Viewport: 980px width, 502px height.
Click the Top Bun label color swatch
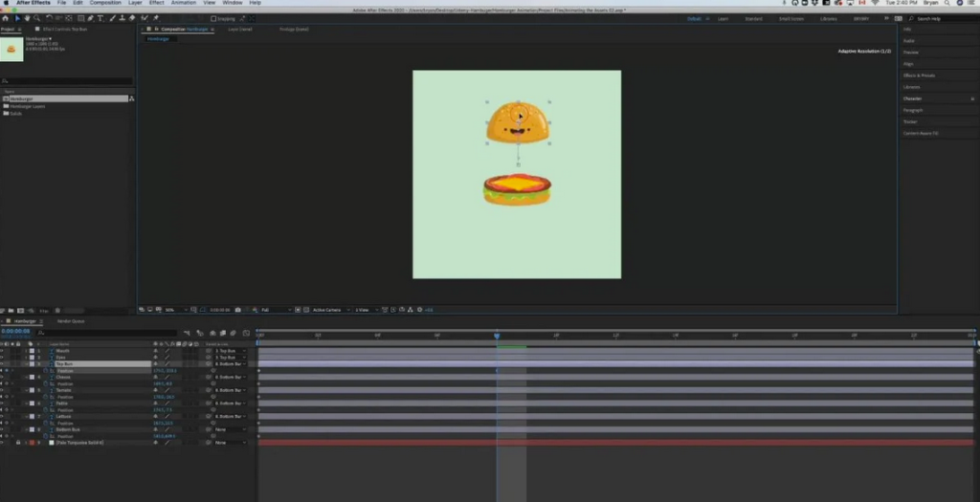pos(31,364)
